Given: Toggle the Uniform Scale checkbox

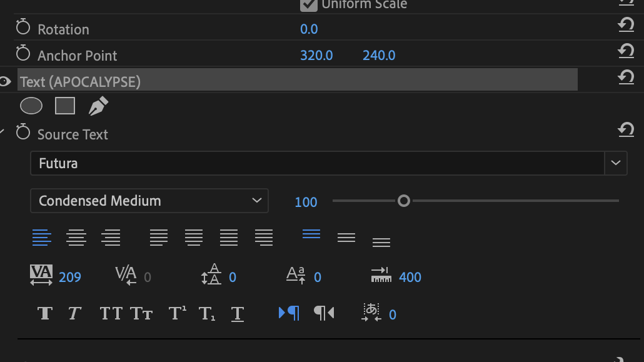Looking at the screenshot, I should (x=308, y=4).
